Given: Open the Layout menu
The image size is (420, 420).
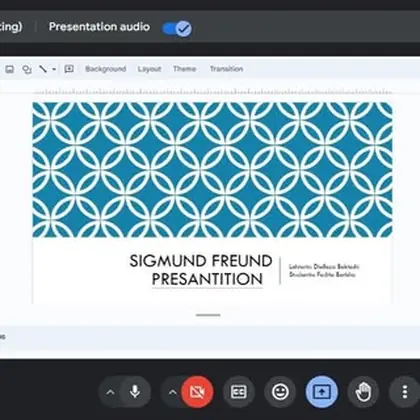Looking at the screenshot, I should coord(149,69).
